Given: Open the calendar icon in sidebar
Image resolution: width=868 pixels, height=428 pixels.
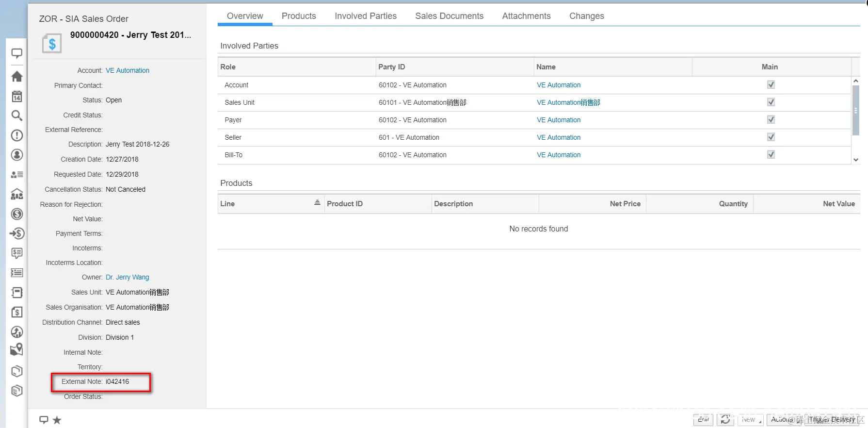Looking at the screenshot, I should click(17, 96).
